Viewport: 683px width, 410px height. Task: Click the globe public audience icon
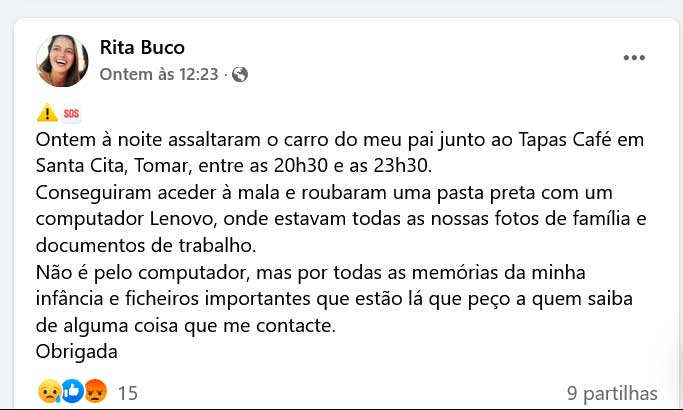point(240,74)
